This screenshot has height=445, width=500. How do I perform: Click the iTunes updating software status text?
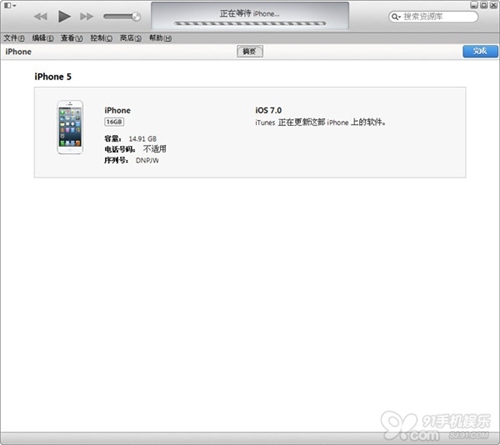pyautogui.click(x=320, y=122)
